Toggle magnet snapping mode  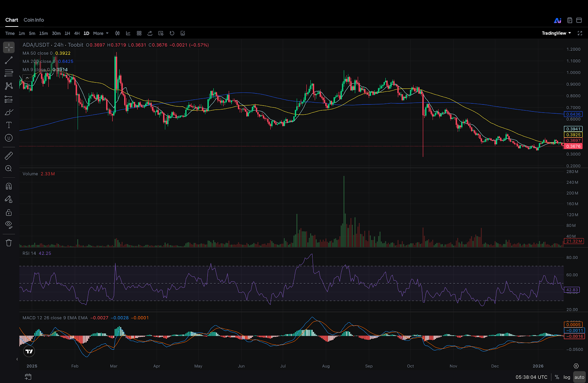pos(9,186)
